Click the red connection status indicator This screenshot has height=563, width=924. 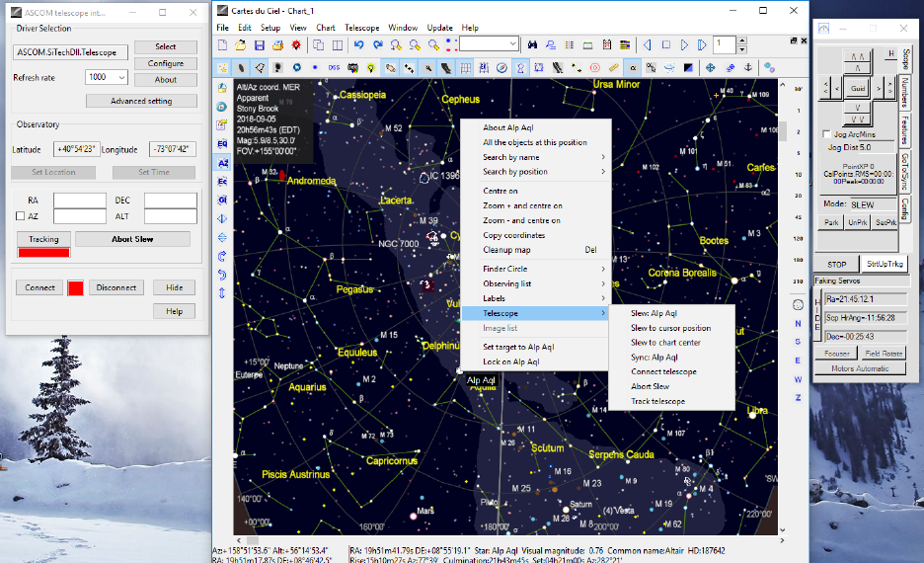75,287
